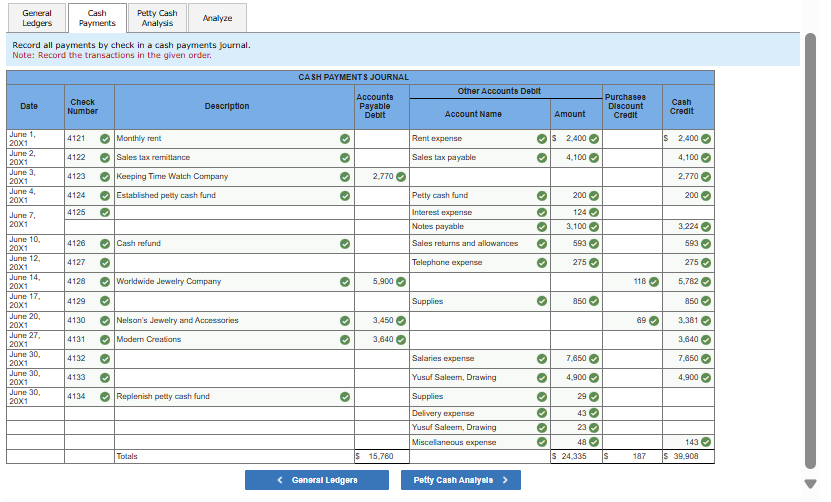Go back using General Ledgers button
The image size is (831, 502).
coord(316,480)
